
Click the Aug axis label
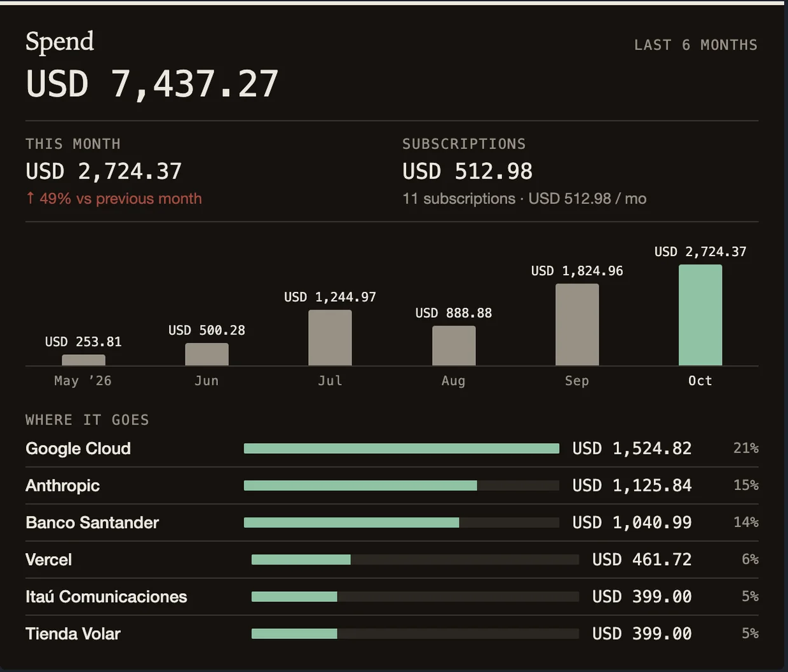click(x=454, y=381)
